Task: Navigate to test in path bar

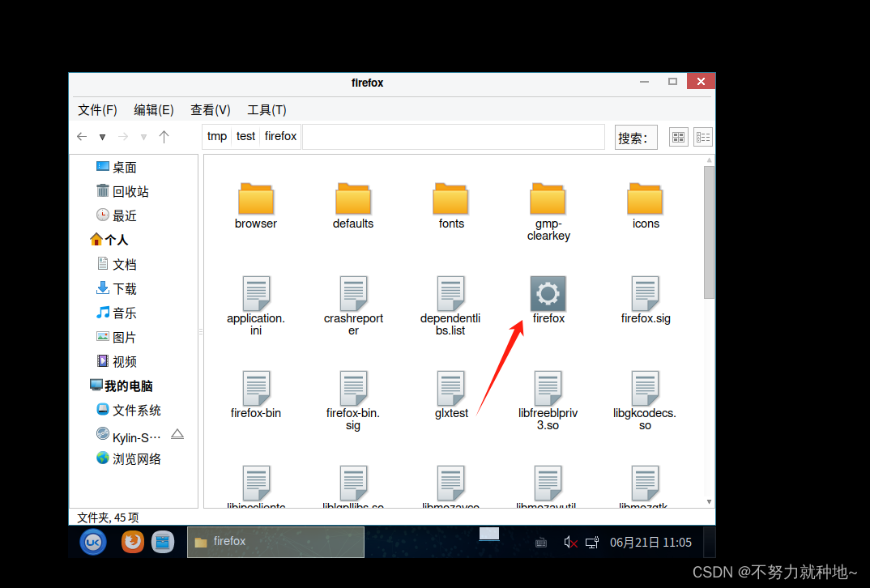Action: tap(245, 136)
